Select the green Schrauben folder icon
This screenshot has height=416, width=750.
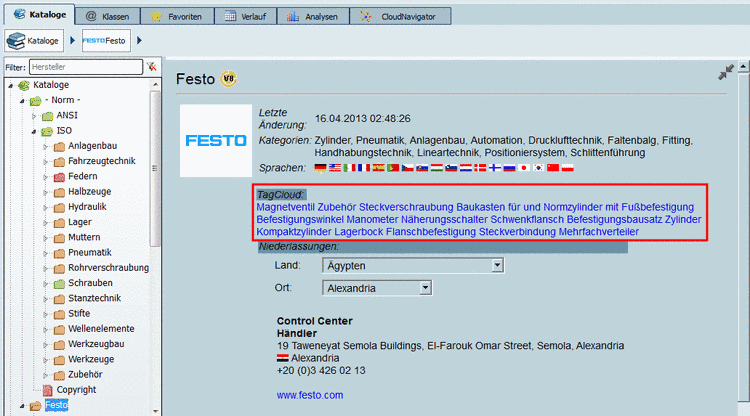59,284
